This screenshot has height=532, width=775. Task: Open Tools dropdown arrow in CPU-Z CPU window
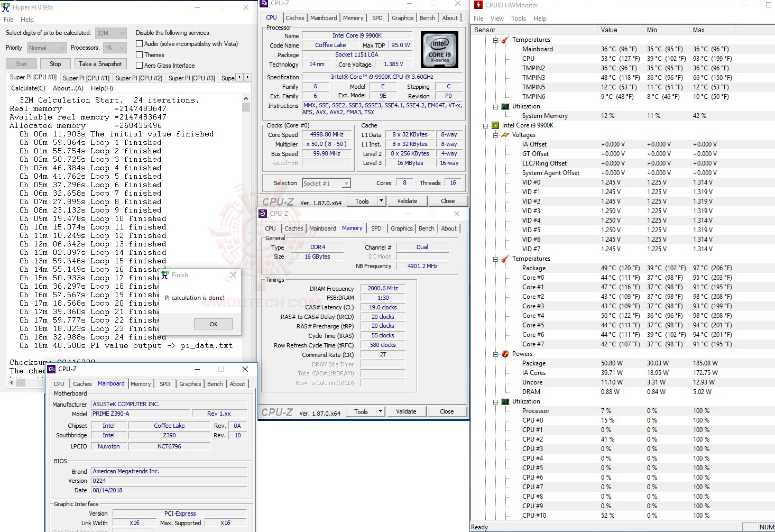[x=381, y=201]
